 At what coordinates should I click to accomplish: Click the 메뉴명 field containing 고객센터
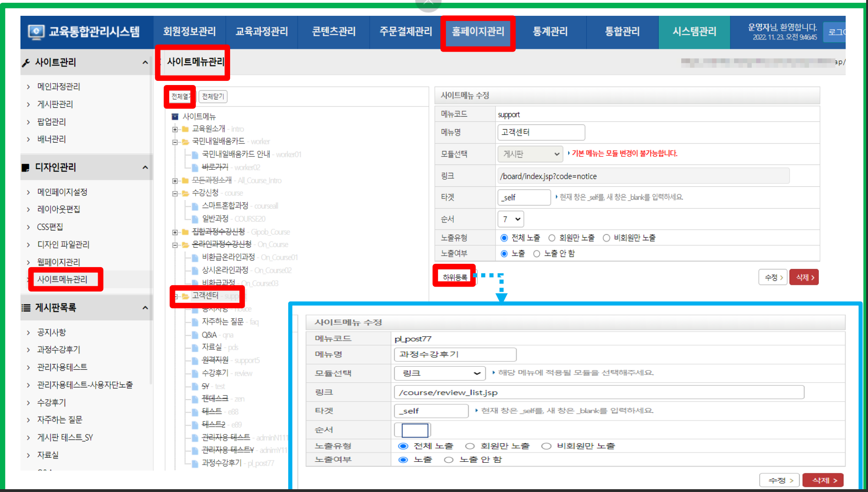pos(541,132)
